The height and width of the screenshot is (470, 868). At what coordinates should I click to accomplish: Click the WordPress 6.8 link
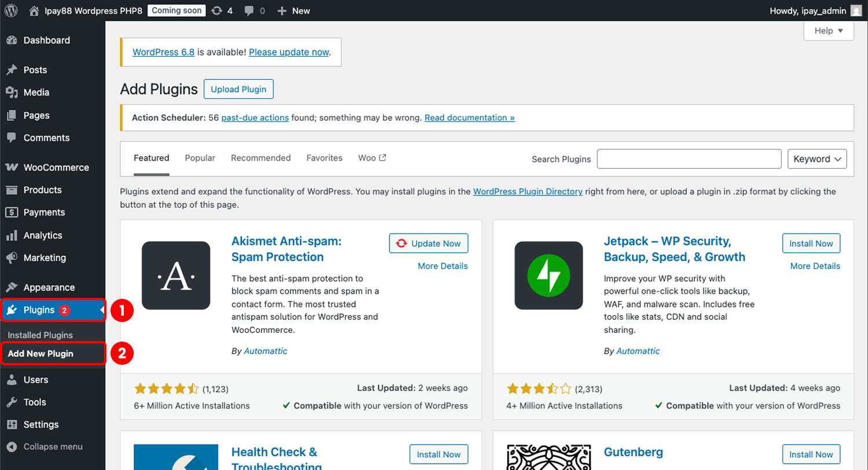[x=164, y=52]
